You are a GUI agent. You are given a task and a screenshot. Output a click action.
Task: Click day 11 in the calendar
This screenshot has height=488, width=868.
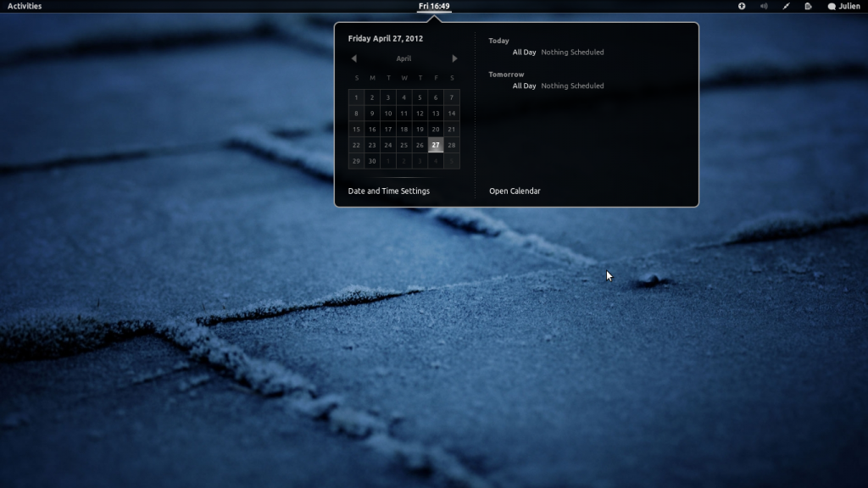pos(403,114)
